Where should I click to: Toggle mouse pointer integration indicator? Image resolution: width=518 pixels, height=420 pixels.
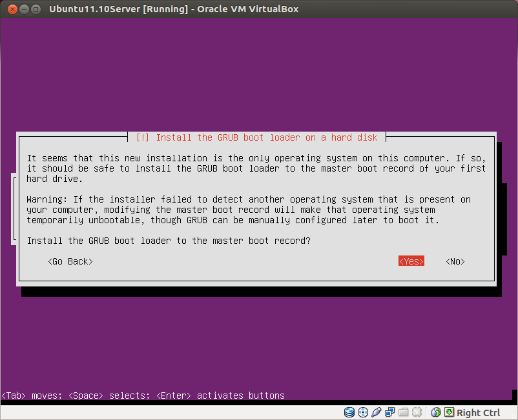(x=434, y=412)
